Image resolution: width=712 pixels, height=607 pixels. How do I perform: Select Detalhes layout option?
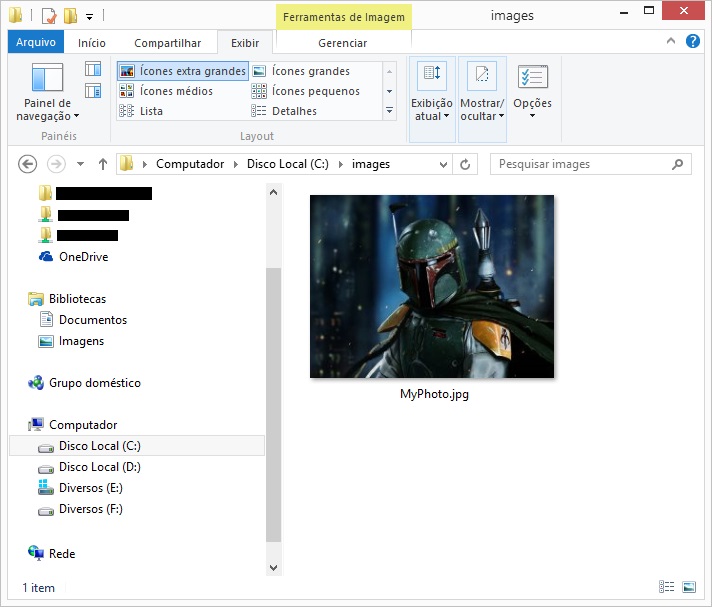[x=284, y=111]
